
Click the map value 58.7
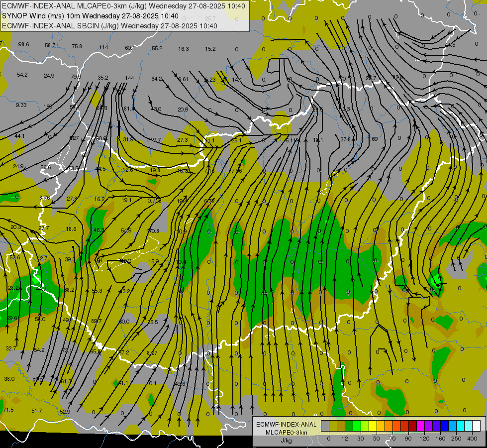click(50, 45)
